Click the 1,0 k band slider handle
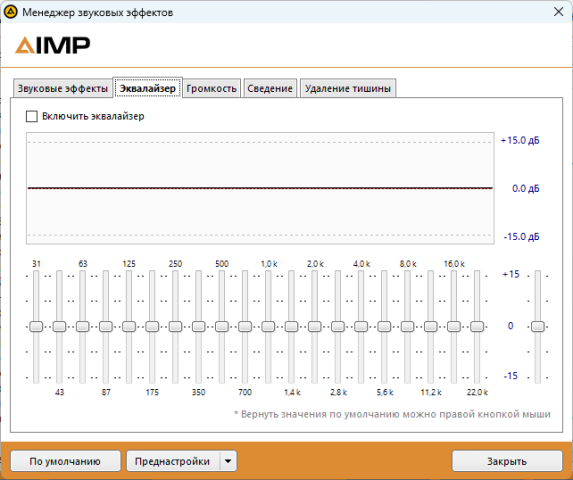Screen dimensions: 573x480 tap(268, 326)
